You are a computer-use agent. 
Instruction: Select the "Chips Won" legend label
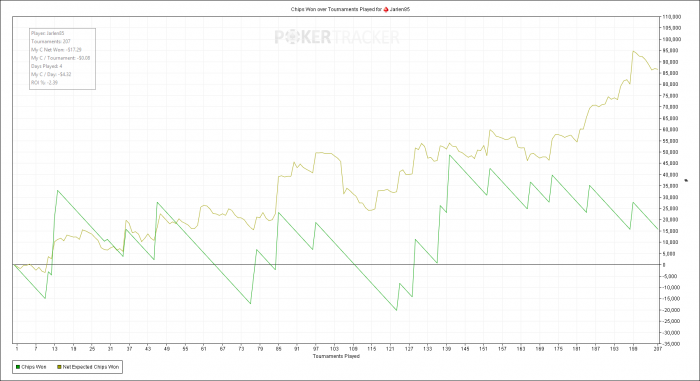(x=34, y=367)
